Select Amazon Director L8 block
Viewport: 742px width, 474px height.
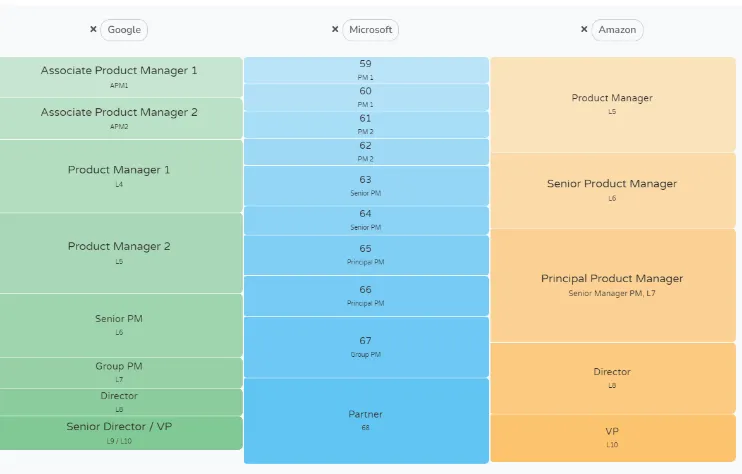613,378
